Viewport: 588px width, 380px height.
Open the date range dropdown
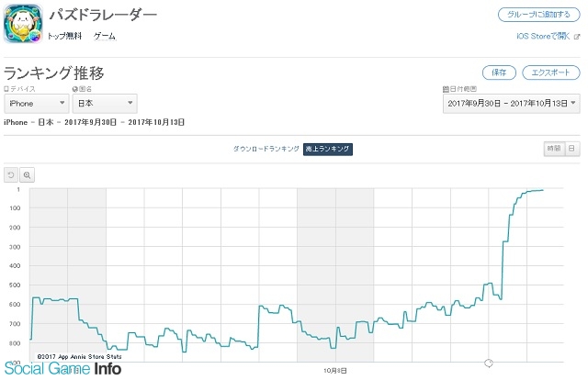pyautogui.click(x=511, y=104)
